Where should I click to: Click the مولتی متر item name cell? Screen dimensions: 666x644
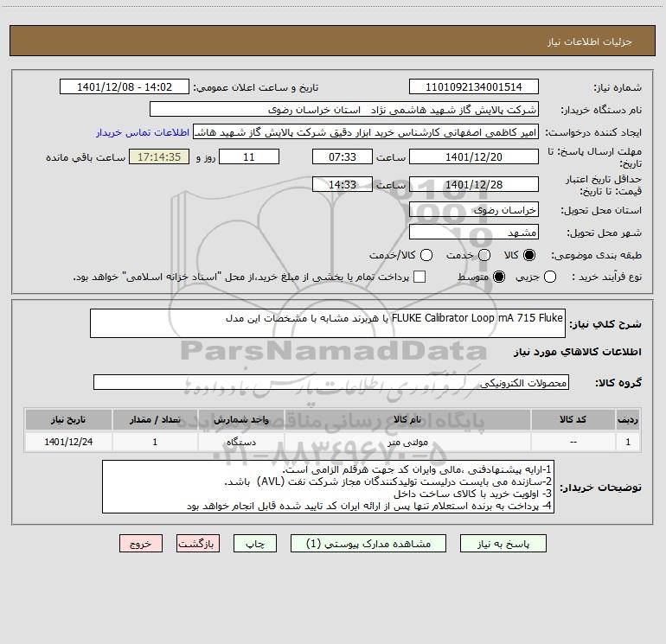[407, 442]
